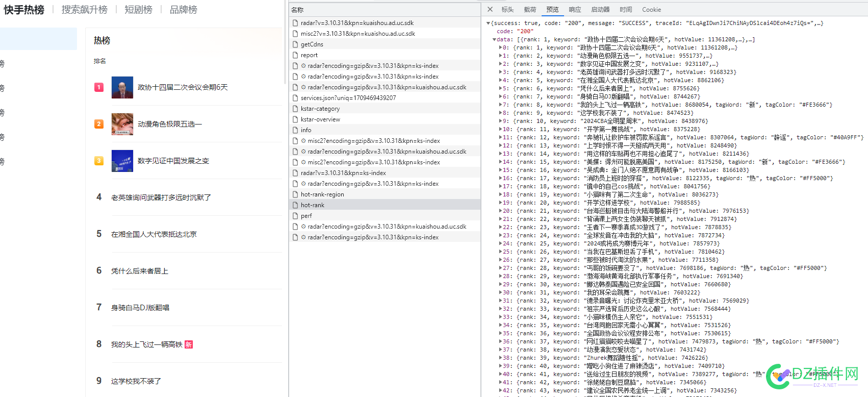
Task: Select the report request
Action: (x=385, y=55)
